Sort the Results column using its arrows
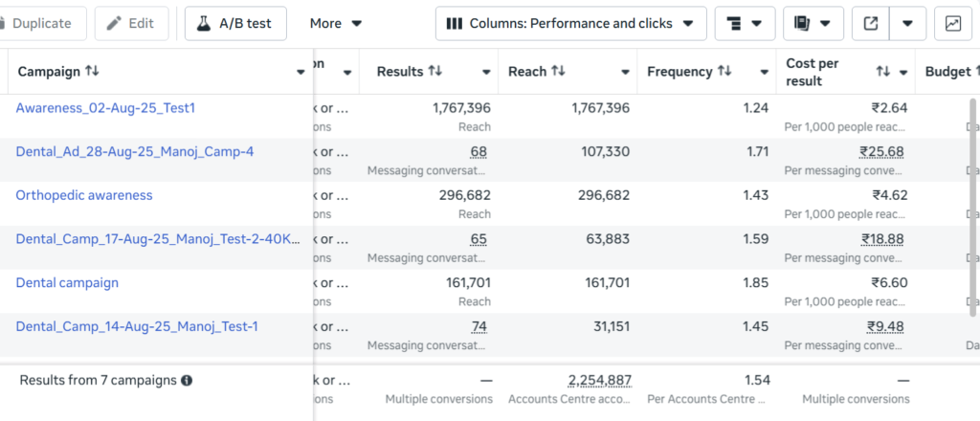Viewport: 980px width, 421px height. (x=434, y=72)
